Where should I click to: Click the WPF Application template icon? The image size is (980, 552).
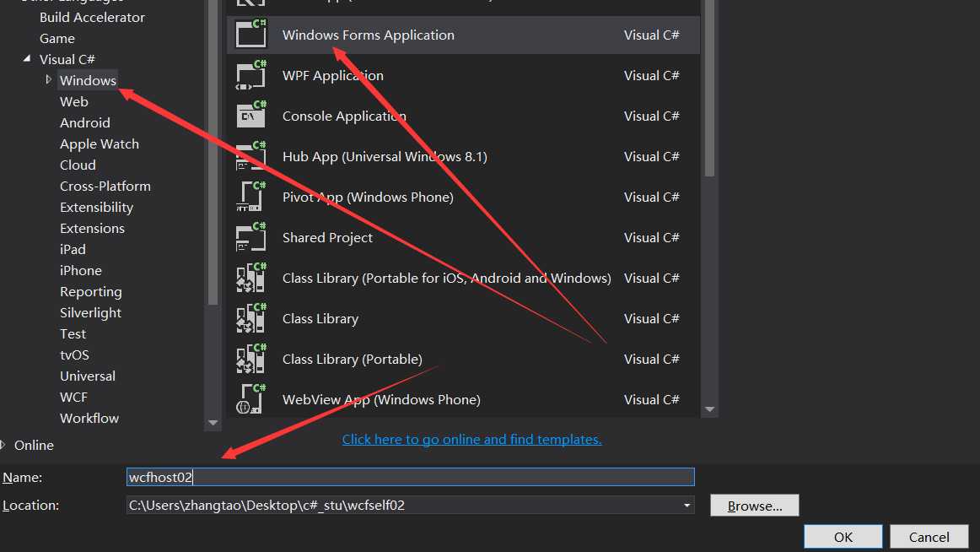coord(250,75)
